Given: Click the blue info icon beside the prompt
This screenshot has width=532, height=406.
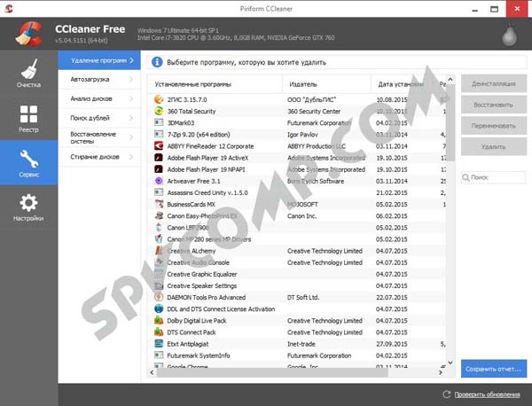Looking at the screenshot, I should tap(158, 62).
